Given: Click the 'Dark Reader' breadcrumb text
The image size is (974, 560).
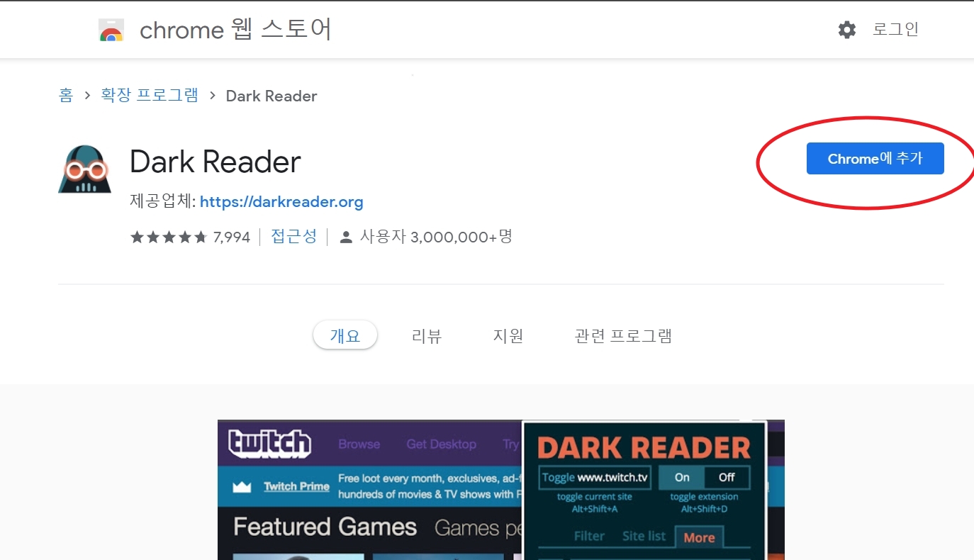Looking at the screenshot, I should [x=272, y=96].
